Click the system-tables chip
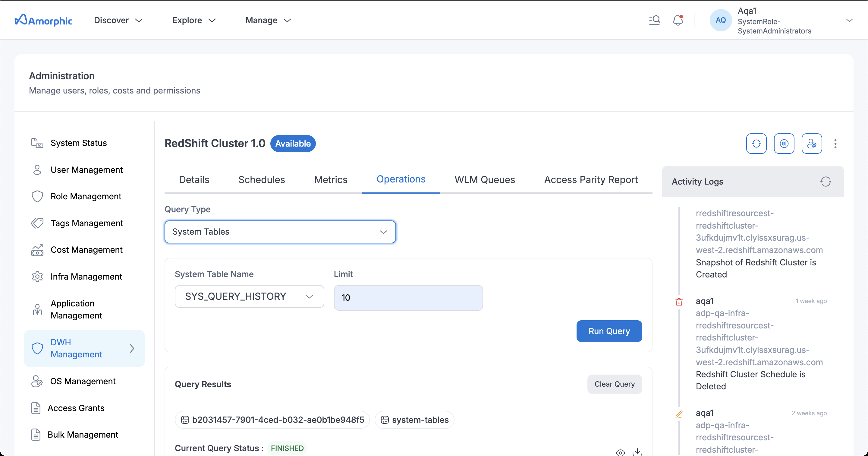 414,420
